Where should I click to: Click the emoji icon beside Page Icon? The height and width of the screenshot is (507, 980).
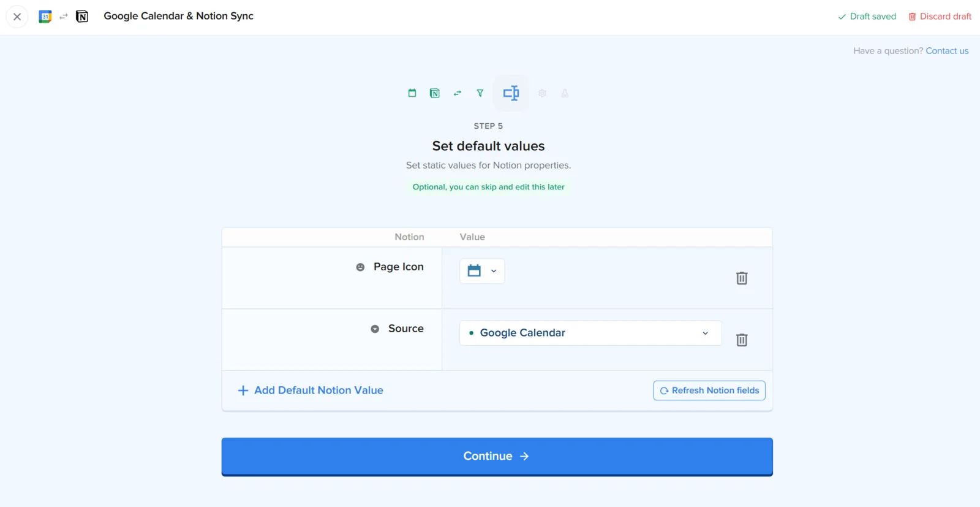point(360,267)
